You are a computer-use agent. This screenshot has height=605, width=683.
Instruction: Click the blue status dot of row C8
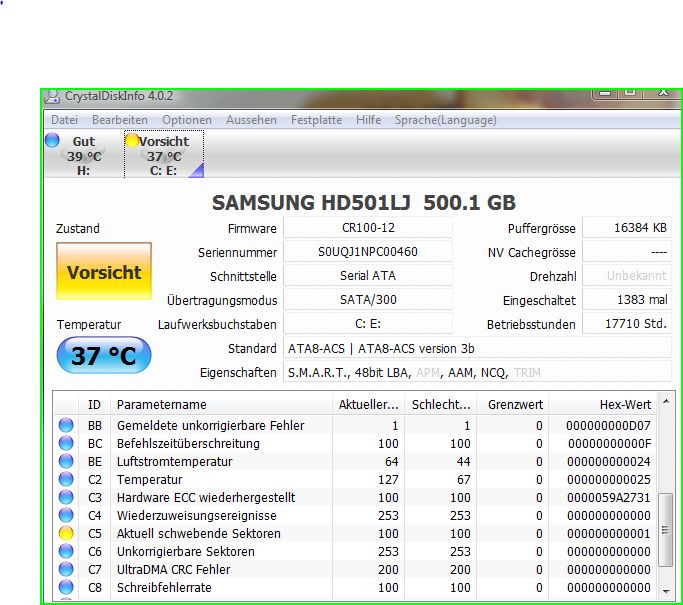pyautogui.click(x=66, y=587)
